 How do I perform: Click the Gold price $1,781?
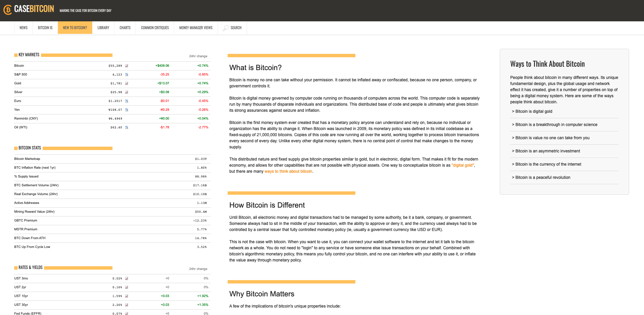116,83
